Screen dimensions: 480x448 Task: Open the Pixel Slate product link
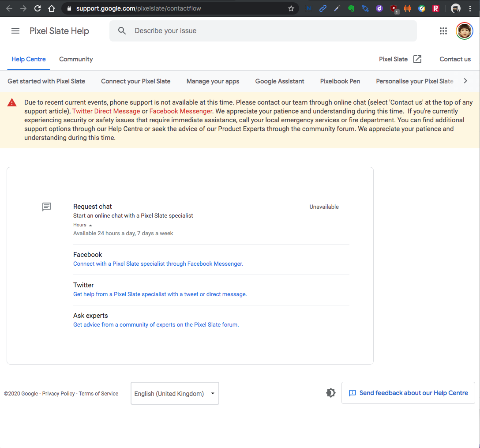[393, 59]
